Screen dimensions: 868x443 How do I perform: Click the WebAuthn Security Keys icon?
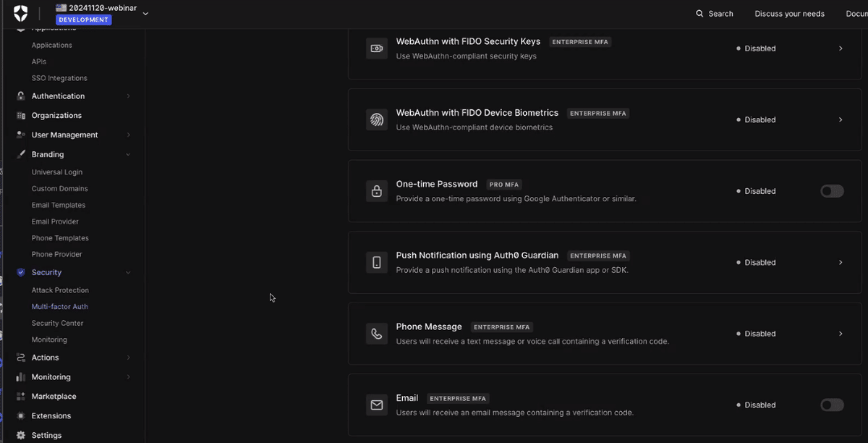[377, 48]
